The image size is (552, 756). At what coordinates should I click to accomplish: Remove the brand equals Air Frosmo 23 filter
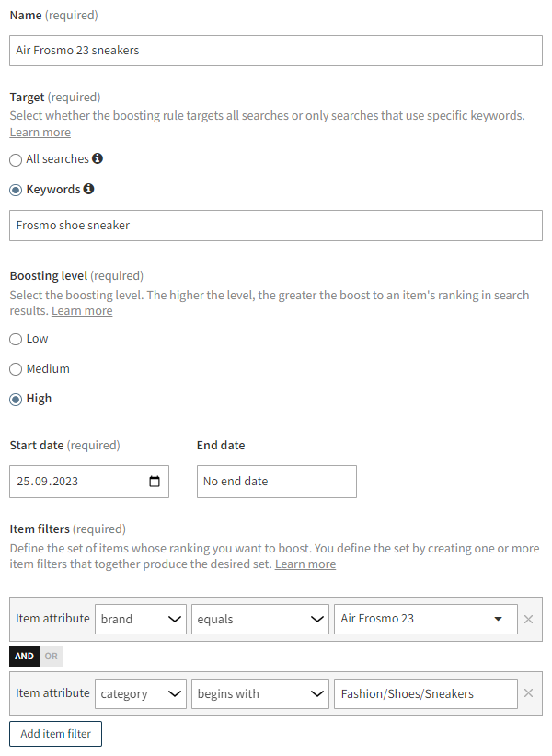coord(529,619)
